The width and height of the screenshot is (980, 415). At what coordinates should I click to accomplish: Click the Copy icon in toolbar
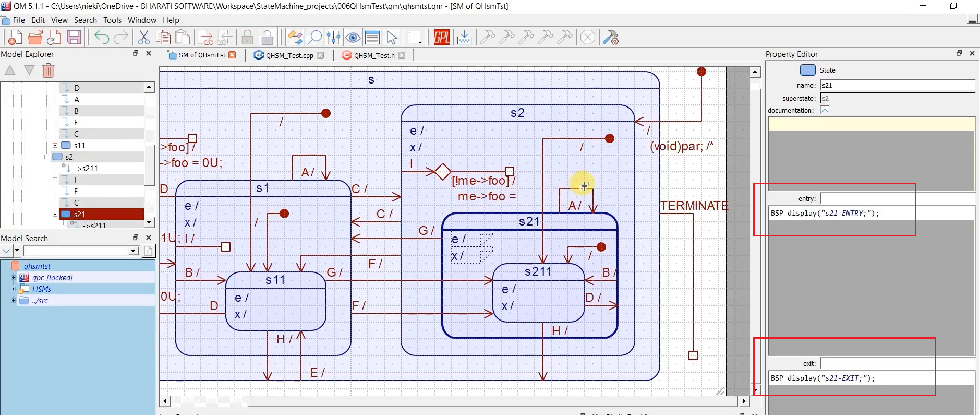(x=163, y=38)
